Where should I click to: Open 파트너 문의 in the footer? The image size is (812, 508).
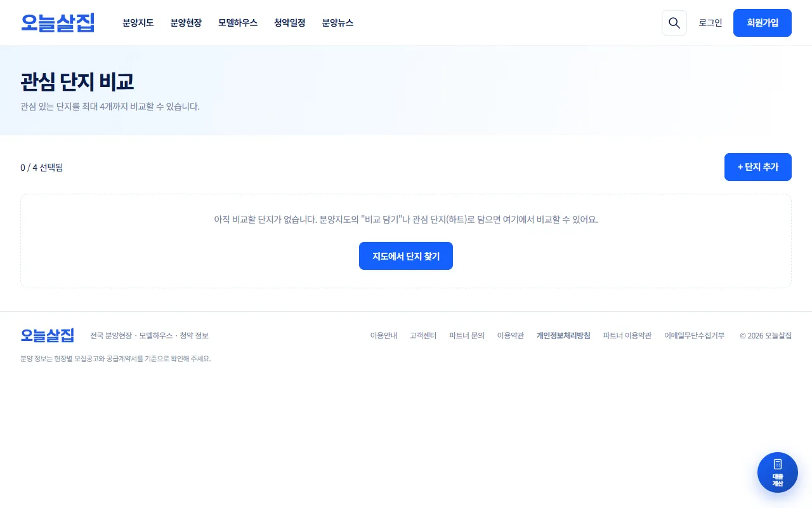(x=467, y=335)
